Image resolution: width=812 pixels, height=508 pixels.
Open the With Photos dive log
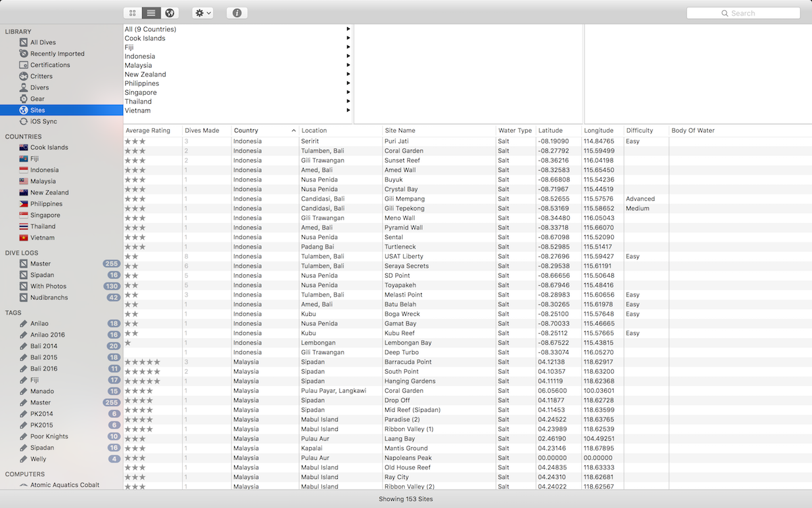point(62,287)
